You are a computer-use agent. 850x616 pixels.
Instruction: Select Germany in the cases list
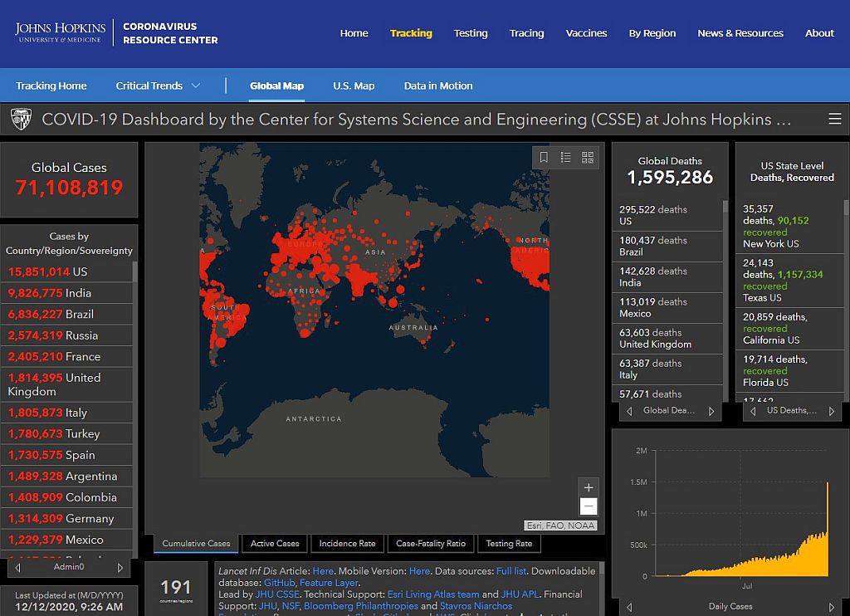click(66, 518)
